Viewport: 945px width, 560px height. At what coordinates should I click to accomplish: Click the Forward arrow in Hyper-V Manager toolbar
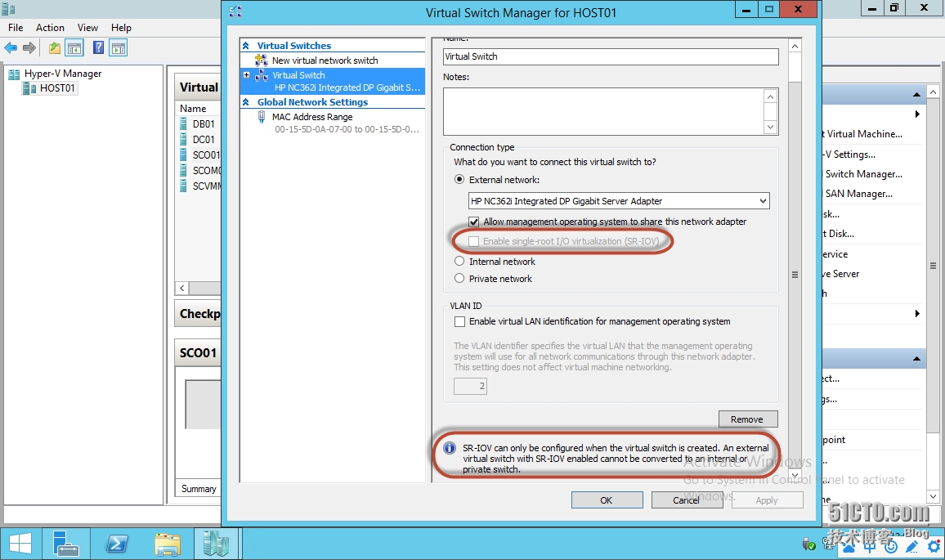point(29,48)
